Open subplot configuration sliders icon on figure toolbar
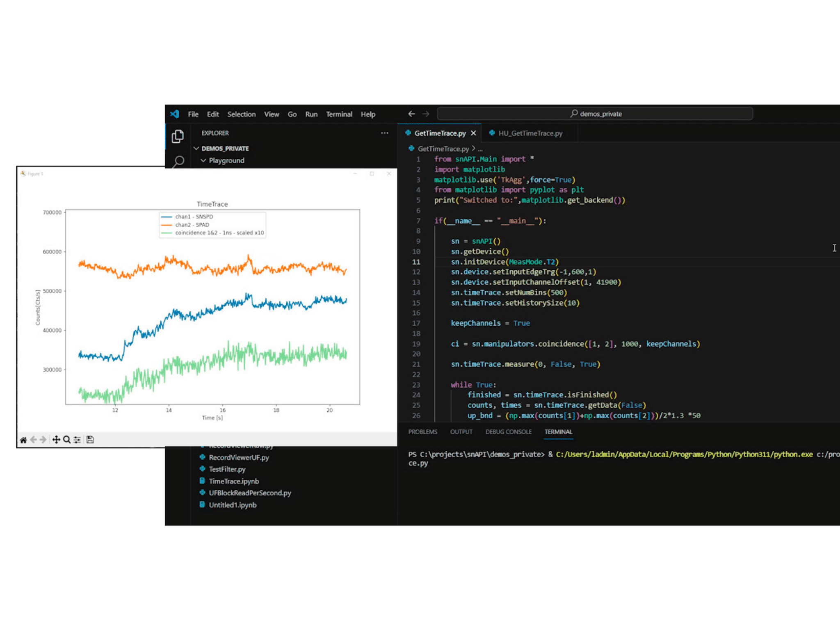The height and width of the screenshot is (630, 840). click(x=77, y=440)
